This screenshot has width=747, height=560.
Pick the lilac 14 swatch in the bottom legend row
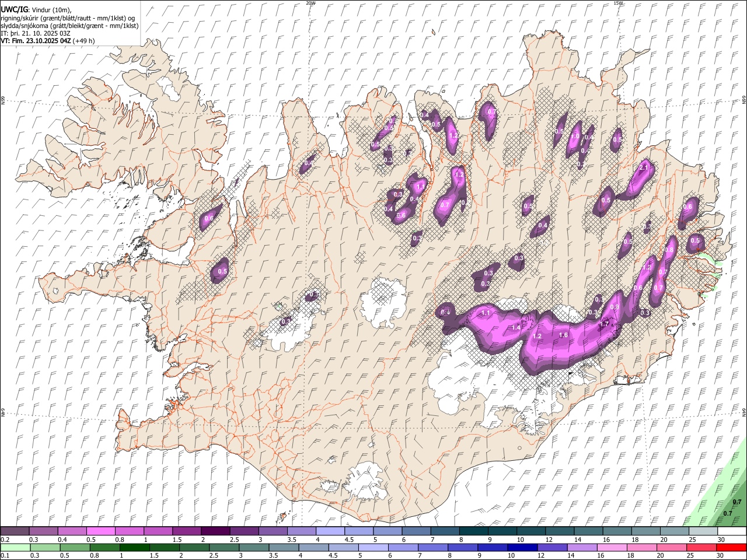click(x=582, y=547)
